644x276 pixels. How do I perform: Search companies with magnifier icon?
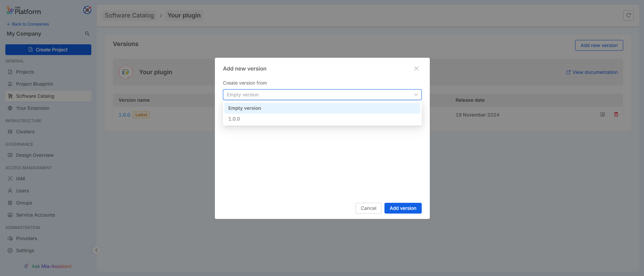87,34
